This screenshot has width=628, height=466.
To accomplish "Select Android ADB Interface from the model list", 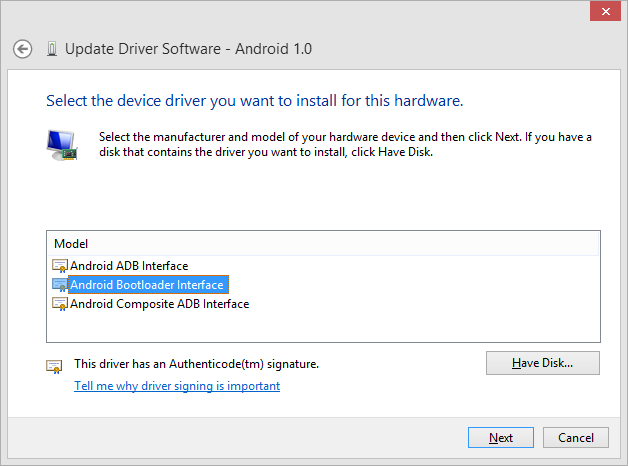I will pyautogui.click(x=129, y=266).
